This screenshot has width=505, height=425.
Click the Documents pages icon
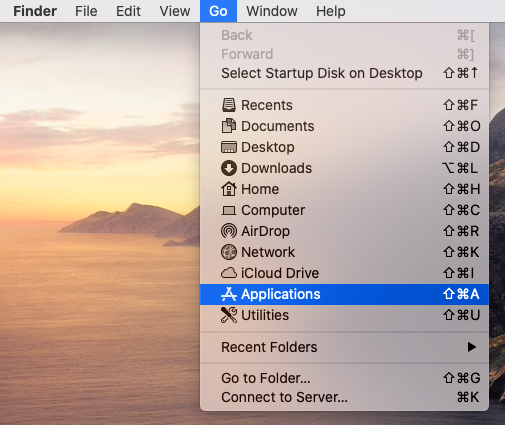[x=229, y=126]
